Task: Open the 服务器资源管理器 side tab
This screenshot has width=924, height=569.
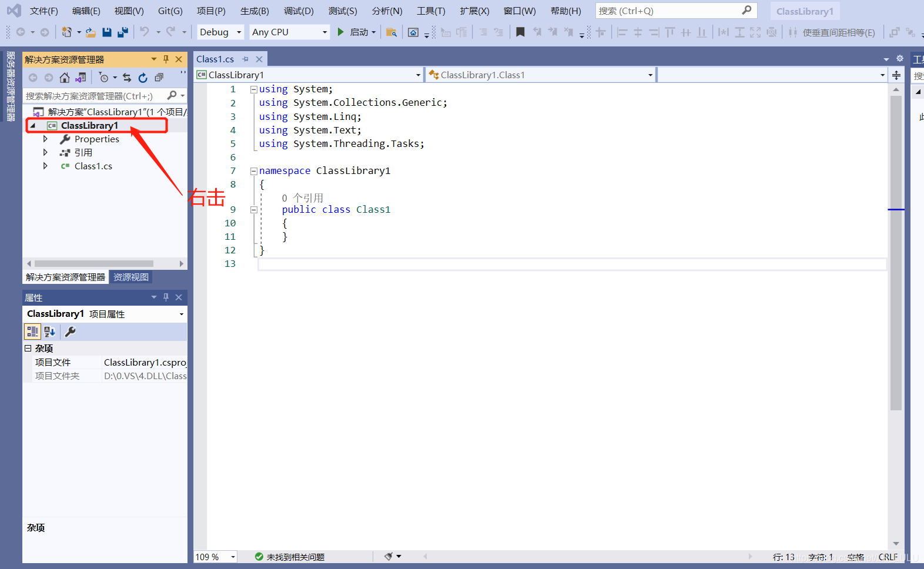Action: click(11, 86)
